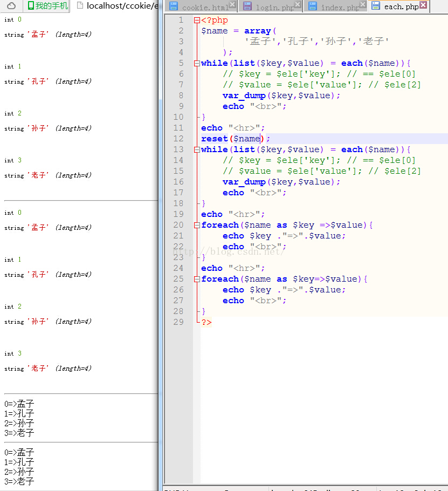
Task: Collapse the <?php block on line 1
Action: 197,21
